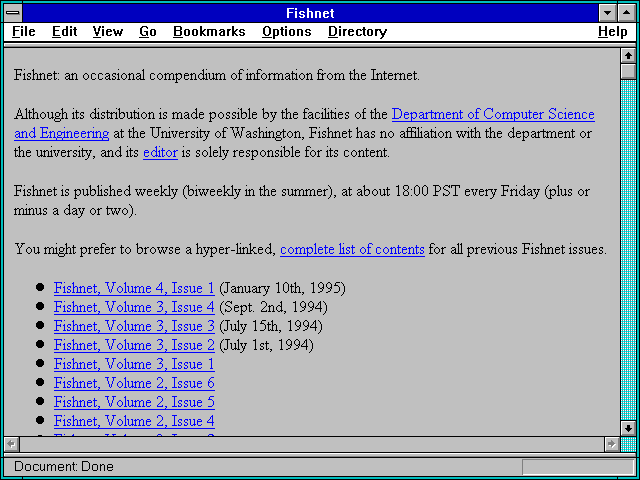Open the window control menu box
Screen dimensions: 640x480
point(13,13)
